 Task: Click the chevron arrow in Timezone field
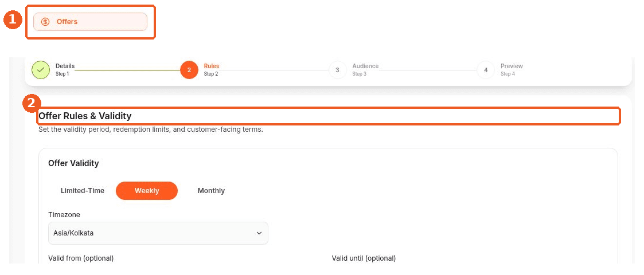(x=259, y=233)
